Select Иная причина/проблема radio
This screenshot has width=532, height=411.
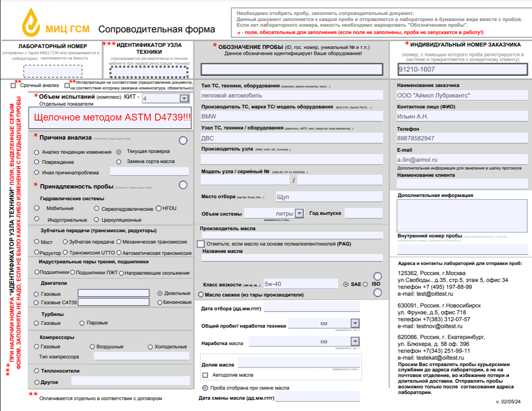36,172
